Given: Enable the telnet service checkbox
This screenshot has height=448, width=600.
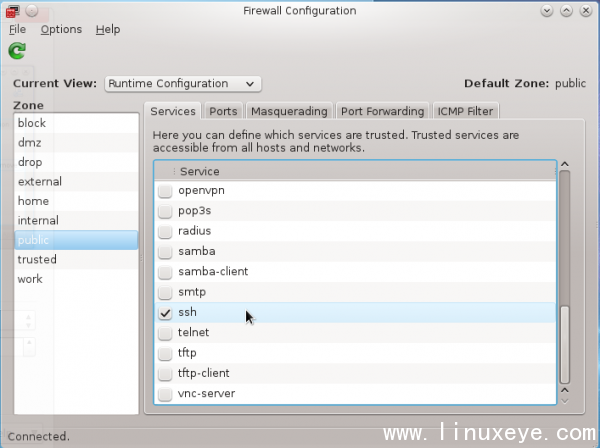Looking at the screenshot, I should click(x=165, y=333).
